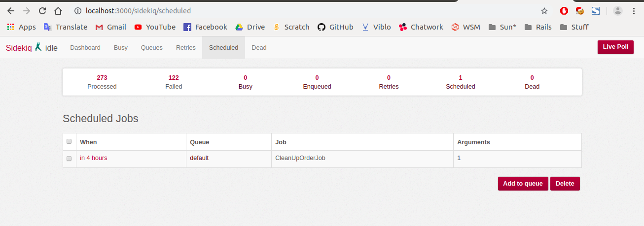Click the Sidekiq kicking figure logo icon
This screenshot has width=644, height=226.
coord(38,47)
